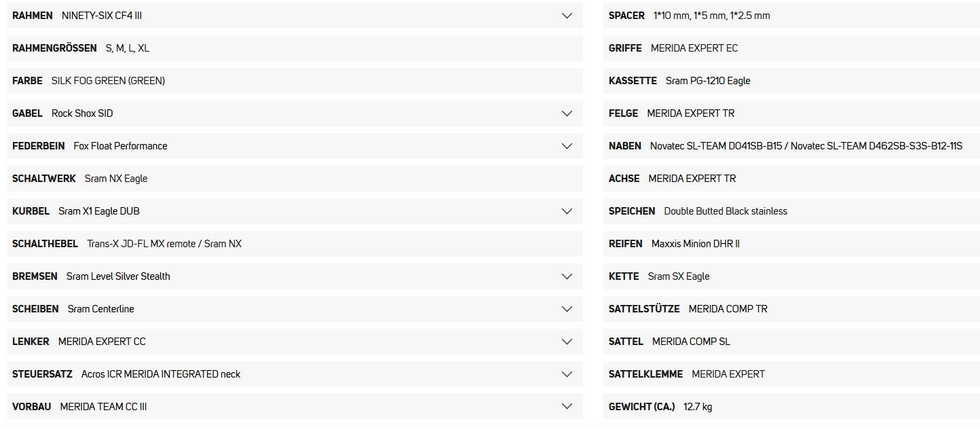This screenshot has height=436, width=980.
Task: Select the RAHMENGRÖSSEN S, M, L, XL row
Action: click(295, 48)
